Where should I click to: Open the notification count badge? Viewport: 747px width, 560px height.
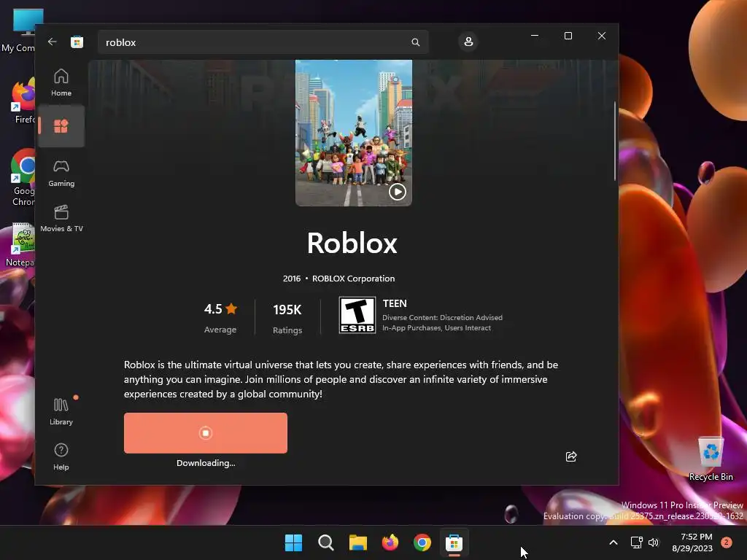coord(727,542)
